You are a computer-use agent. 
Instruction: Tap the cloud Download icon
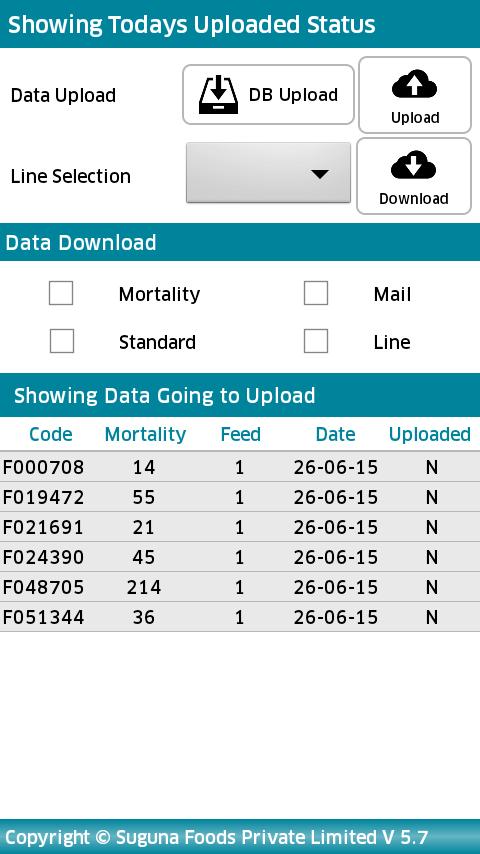414,164
